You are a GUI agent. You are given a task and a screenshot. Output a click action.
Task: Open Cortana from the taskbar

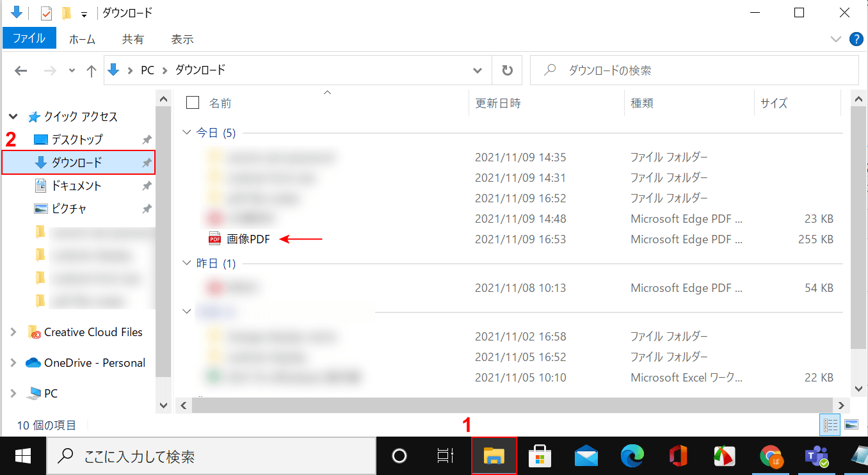(399, 456)
